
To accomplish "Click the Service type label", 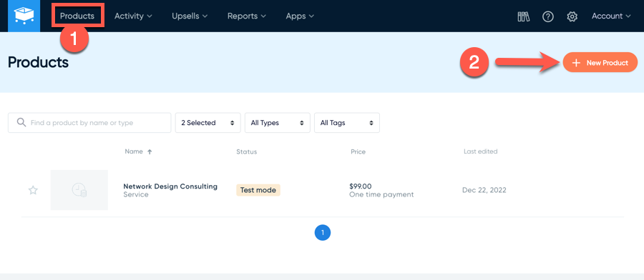I will [136, 194].
